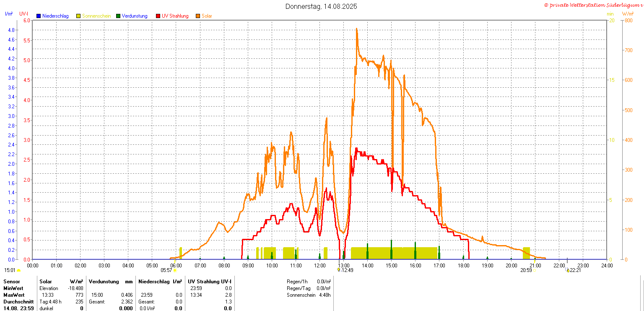Screen dimensions: 644x311
Task: Click the 22:21 twilight marker icon
Action: tap(568, 270)
